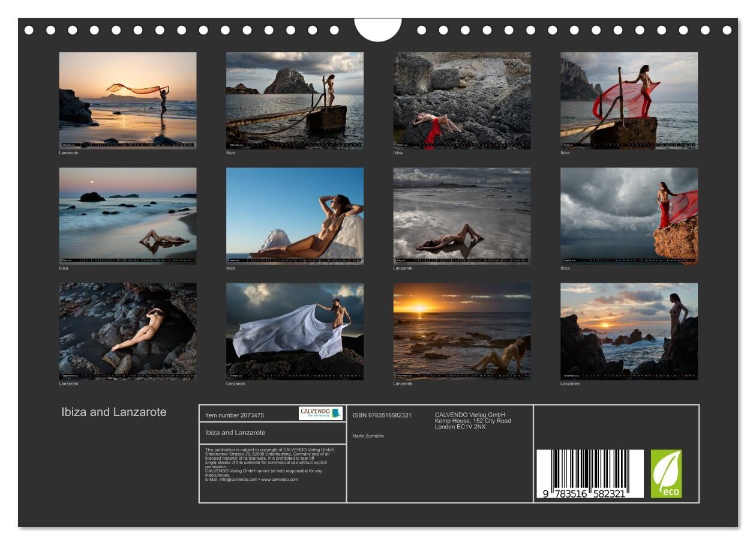
Task: Open the July reflective wet beach thumbnail
Action: point(462,216)
